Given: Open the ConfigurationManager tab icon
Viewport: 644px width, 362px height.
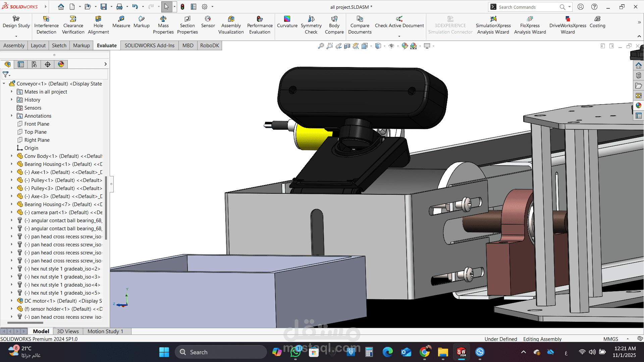Looking at the screenshot, I should point(34,64).
